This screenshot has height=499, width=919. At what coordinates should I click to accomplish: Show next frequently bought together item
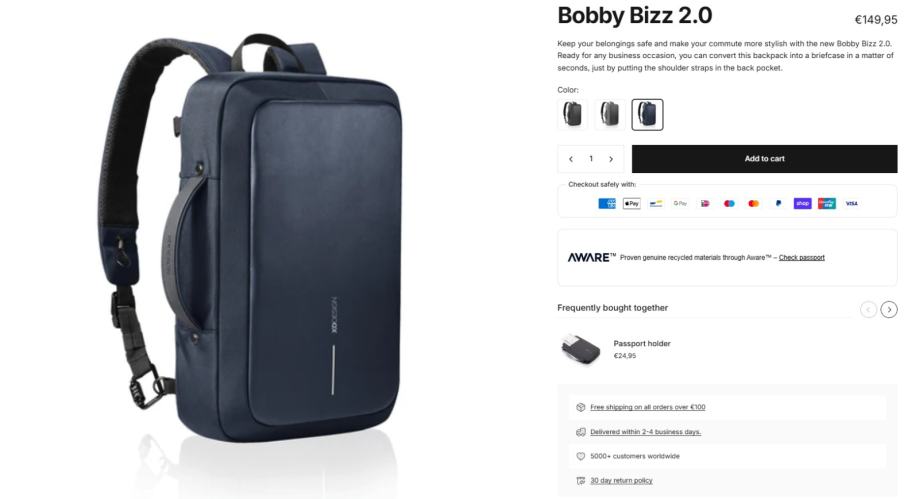[889, 309]
